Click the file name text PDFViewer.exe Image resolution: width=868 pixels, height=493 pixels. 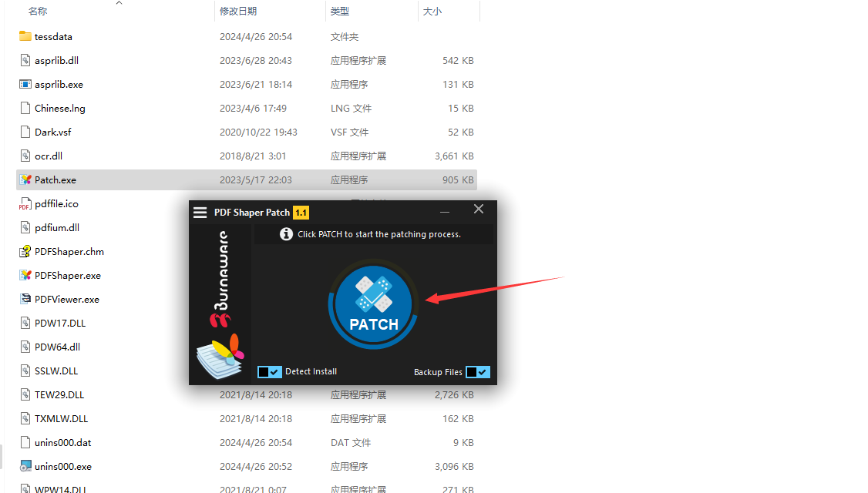tap(67, 300)
